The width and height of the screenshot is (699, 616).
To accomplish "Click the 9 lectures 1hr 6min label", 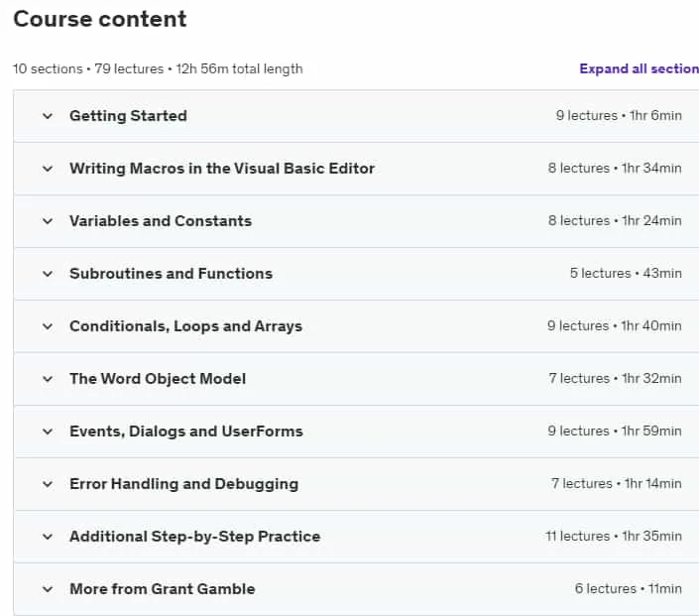I will [619, 115].
